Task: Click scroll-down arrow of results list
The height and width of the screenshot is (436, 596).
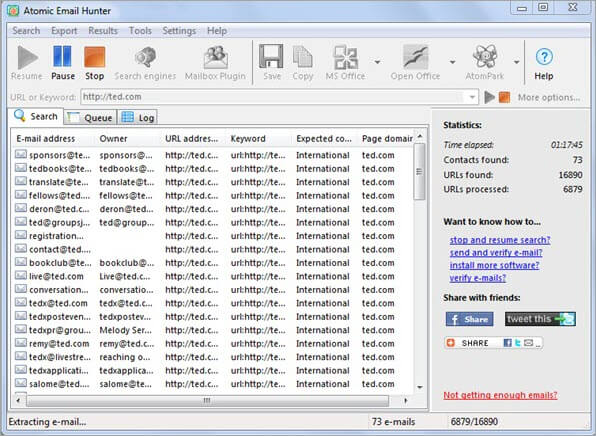Action: (x=420, y=387)
